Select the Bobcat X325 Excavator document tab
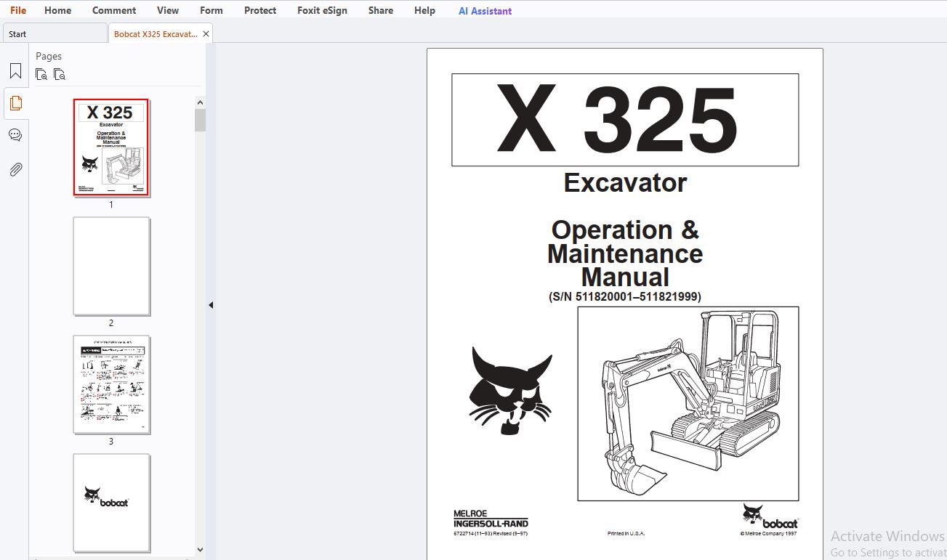Screen dimensions: 947x560 156,33
